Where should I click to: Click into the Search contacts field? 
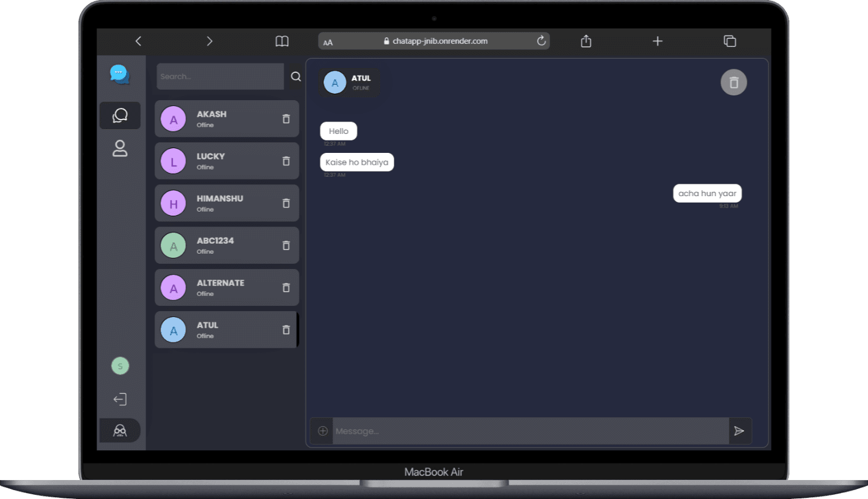(220, 76)
